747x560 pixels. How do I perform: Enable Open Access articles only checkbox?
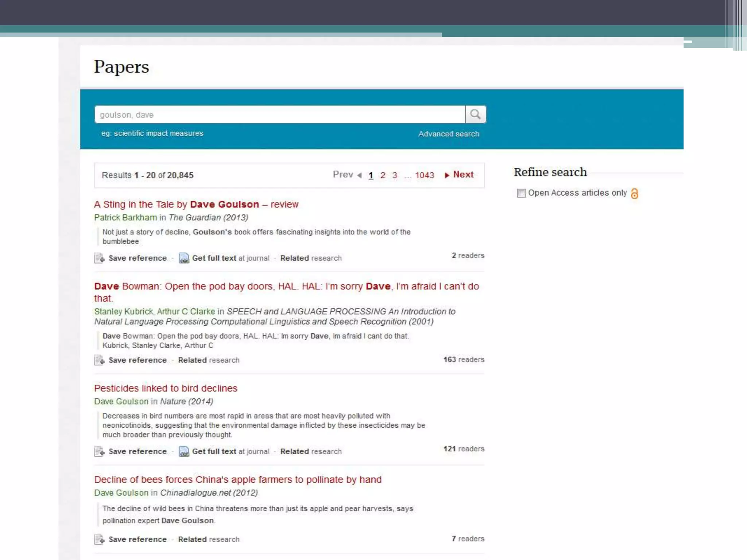tap(521, 193)
